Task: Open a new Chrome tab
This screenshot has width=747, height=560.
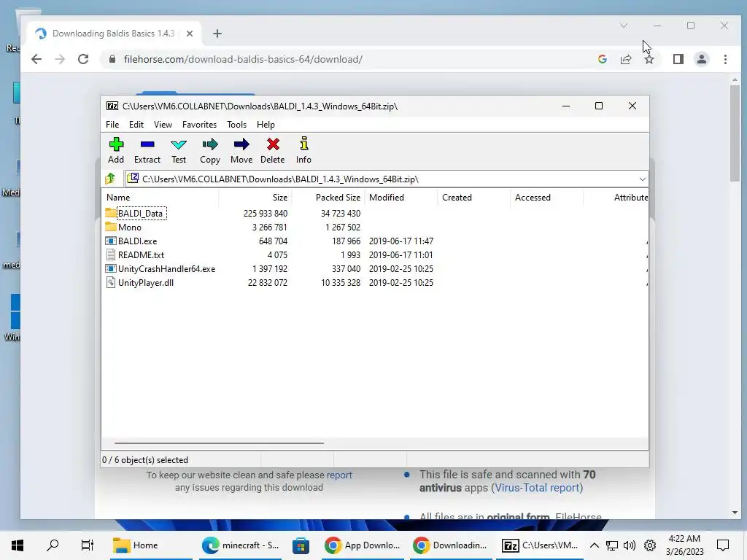Action: [217, 34]
